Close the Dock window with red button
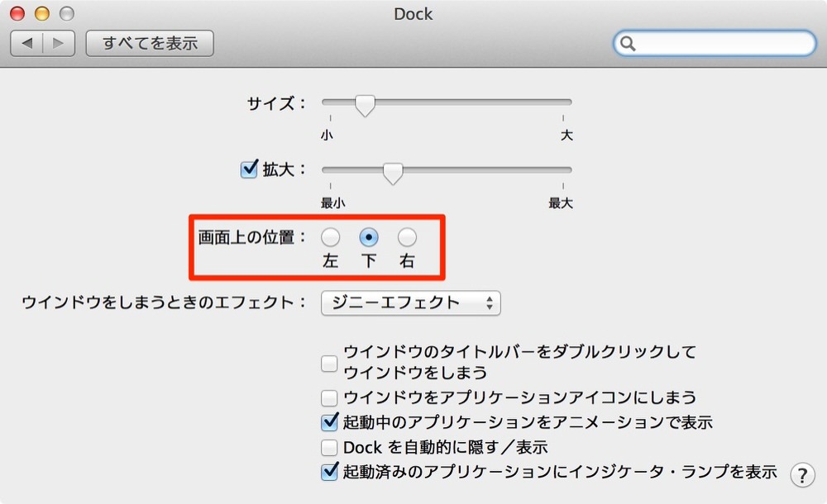The image size is (827, 504). (17, 13)
